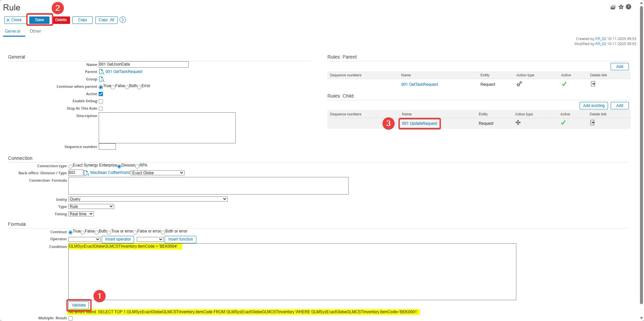The height and width of the screenshot is (321, 644).
Task: Click delete link icon for 001 GetTaskRequest
Action: (x=593, y=84)
